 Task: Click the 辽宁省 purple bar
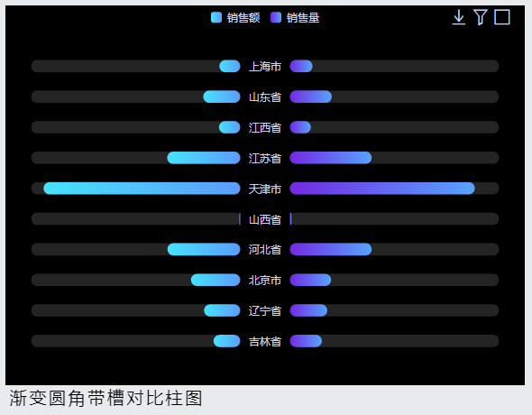[x=308, y=310]
